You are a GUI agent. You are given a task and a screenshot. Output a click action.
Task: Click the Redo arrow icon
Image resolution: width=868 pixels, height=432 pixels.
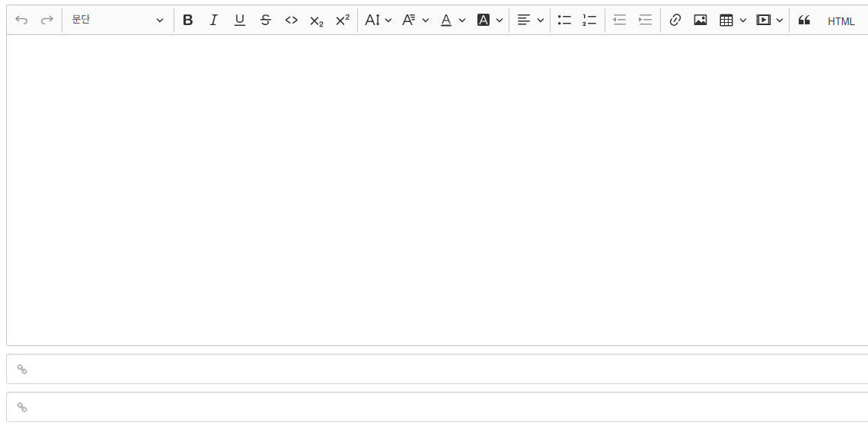tap(47, 21)
